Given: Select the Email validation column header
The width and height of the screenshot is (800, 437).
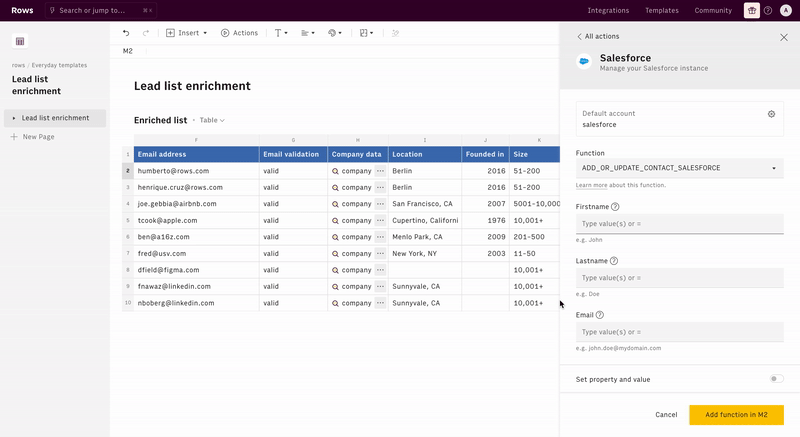Looking at the screenshot, I should (x=293, y=154).
